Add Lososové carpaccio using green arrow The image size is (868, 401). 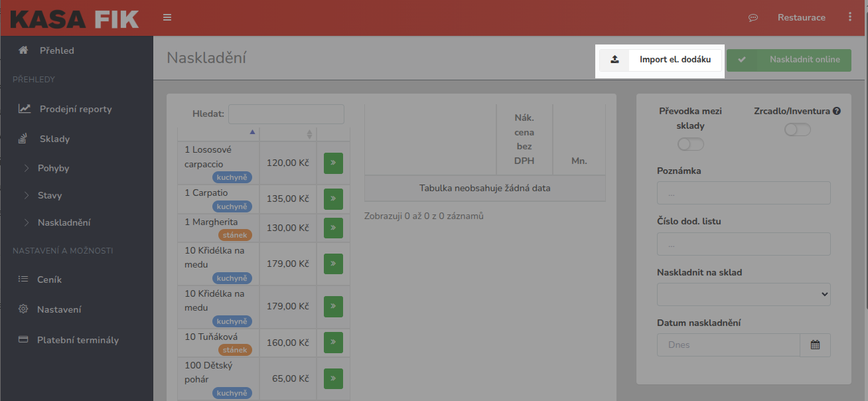pos(333,163)
